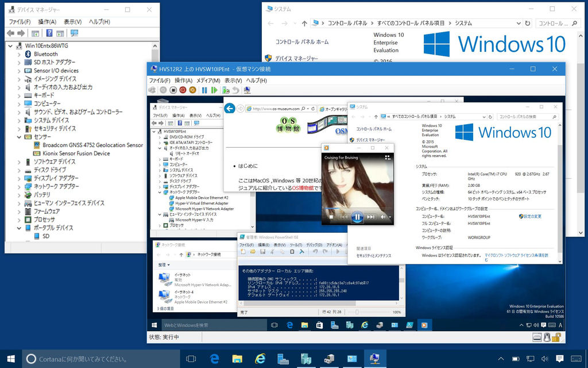Expand ネットワーク アダプター in host Device Manager

pyautogui.click(x=19, y=187)
